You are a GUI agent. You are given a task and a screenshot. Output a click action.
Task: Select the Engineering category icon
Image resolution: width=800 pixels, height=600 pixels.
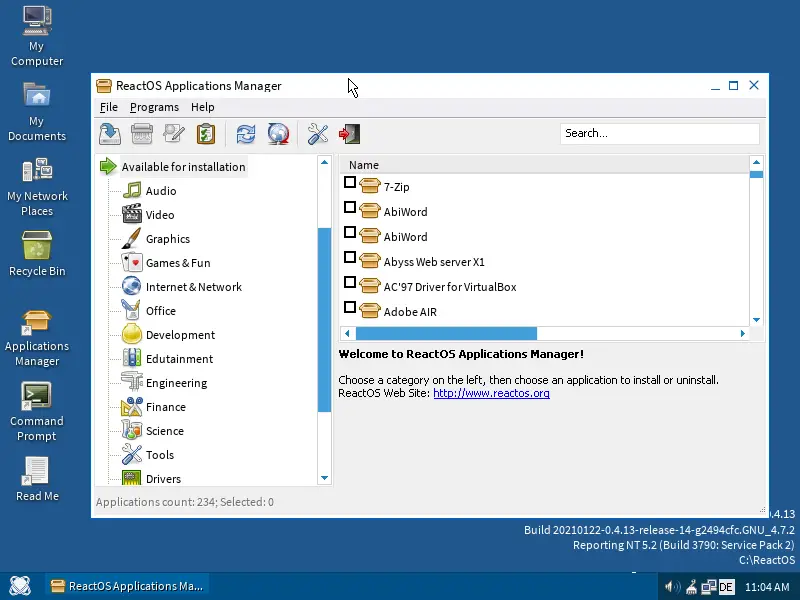point(132,382)
